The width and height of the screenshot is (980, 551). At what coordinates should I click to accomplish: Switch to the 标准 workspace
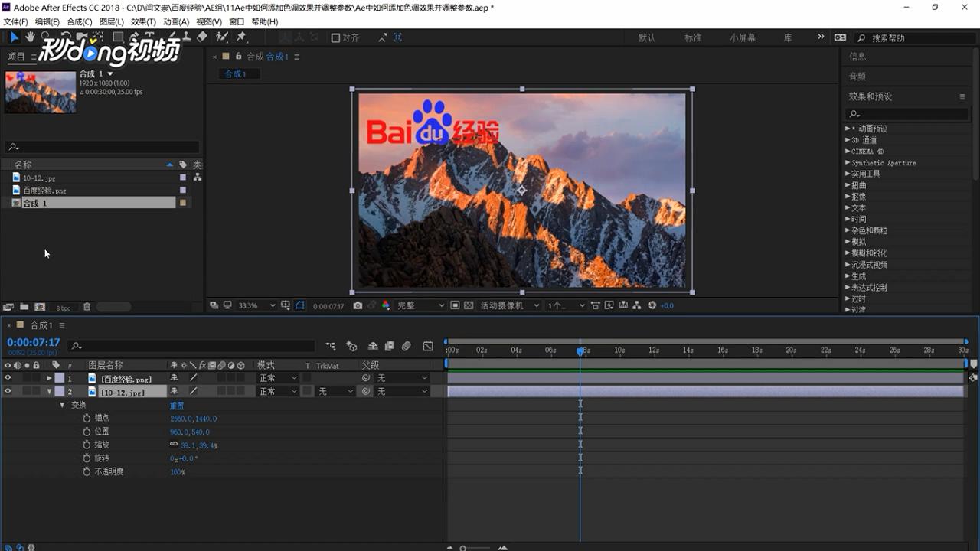click(x=693, y=37)
